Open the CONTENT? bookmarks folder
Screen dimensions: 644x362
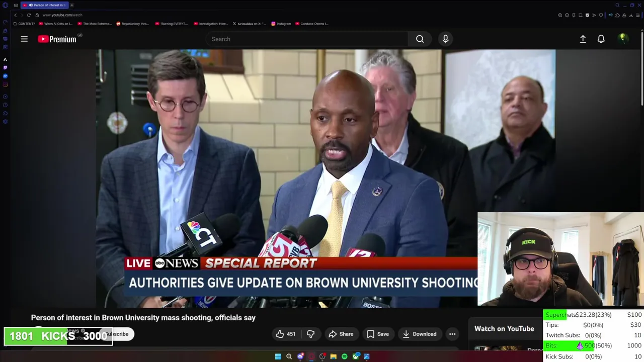pyautogui.click(x=24, y=24)
